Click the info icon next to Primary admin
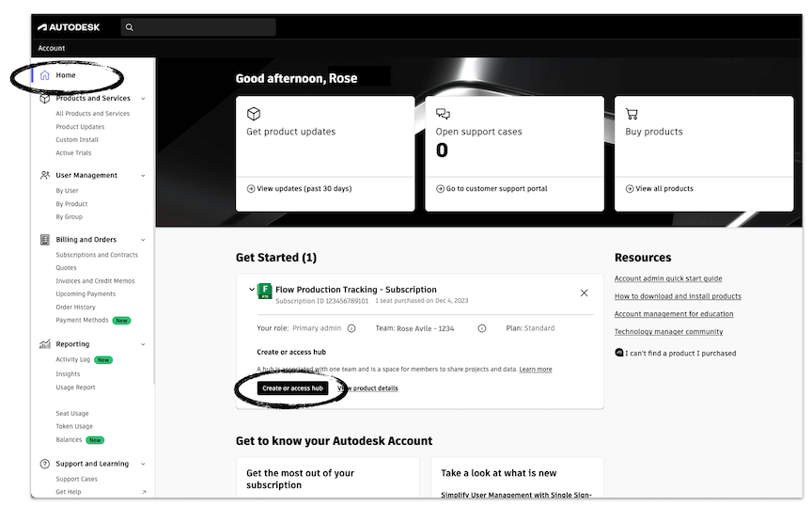Image resolution: width=812 pixels, height=506 pixels. pyautogui.click(x=351, y=328)
